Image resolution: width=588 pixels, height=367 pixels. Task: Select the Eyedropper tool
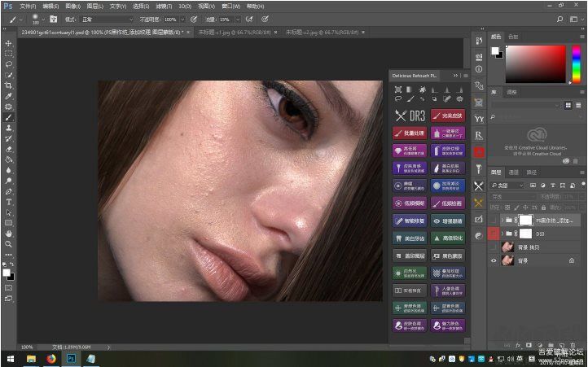pyautogui.click(x=9, y=96)
